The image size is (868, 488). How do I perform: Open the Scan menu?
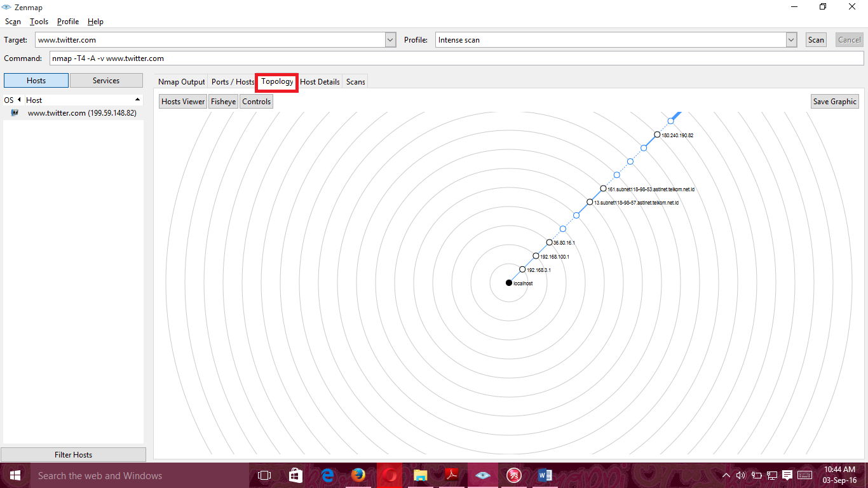[x=13, y=21]
